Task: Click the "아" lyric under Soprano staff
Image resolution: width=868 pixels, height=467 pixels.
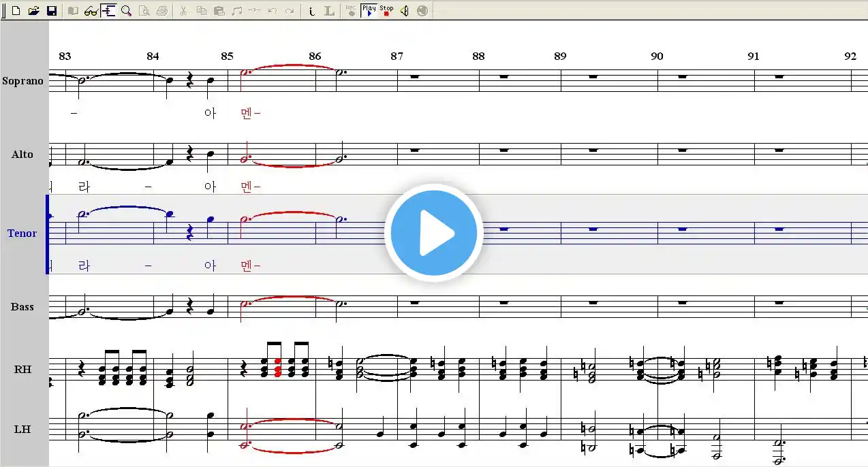Action: [210, 113]
